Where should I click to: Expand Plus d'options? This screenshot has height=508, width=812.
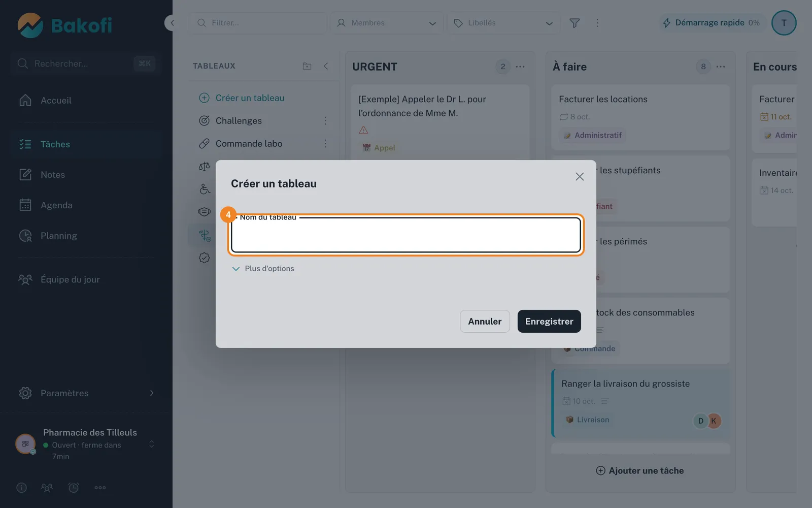click(263, 269)
